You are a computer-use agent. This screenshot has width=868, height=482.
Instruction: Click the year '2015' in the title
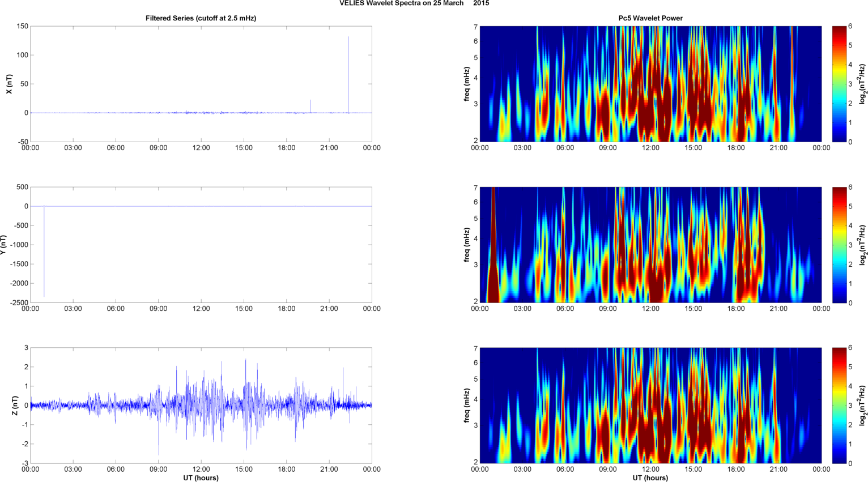[x=481, y=3]
